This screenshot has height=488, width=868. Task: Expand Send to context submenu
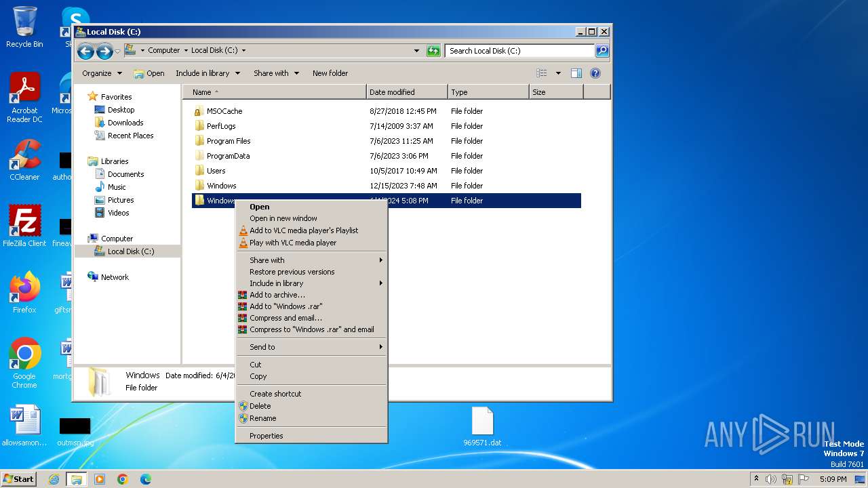click(x=311, y=347)
